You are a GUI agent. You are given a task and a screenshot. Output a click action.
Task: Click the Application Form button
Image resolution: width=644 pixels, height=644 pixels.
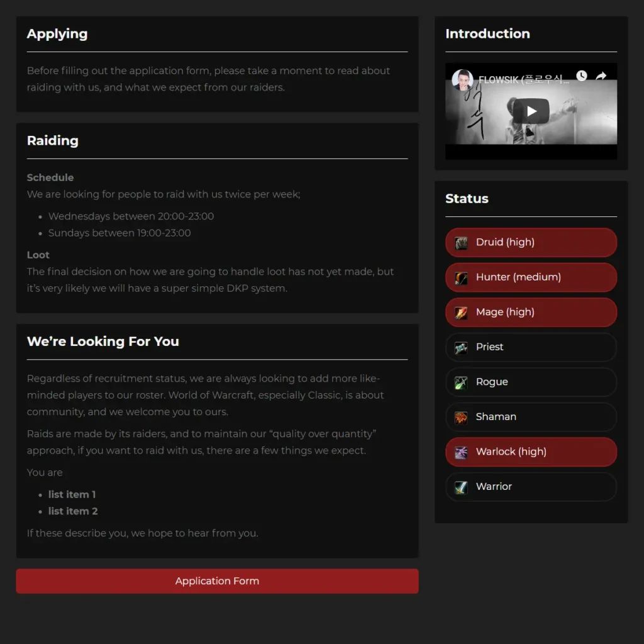pos(217,580)
